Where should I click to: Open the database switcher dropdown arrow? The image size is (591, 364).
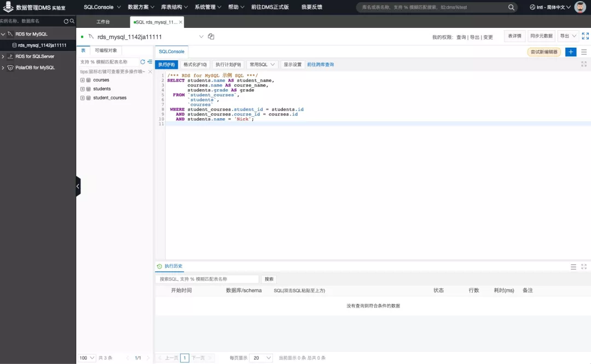[x=201, y=37]
